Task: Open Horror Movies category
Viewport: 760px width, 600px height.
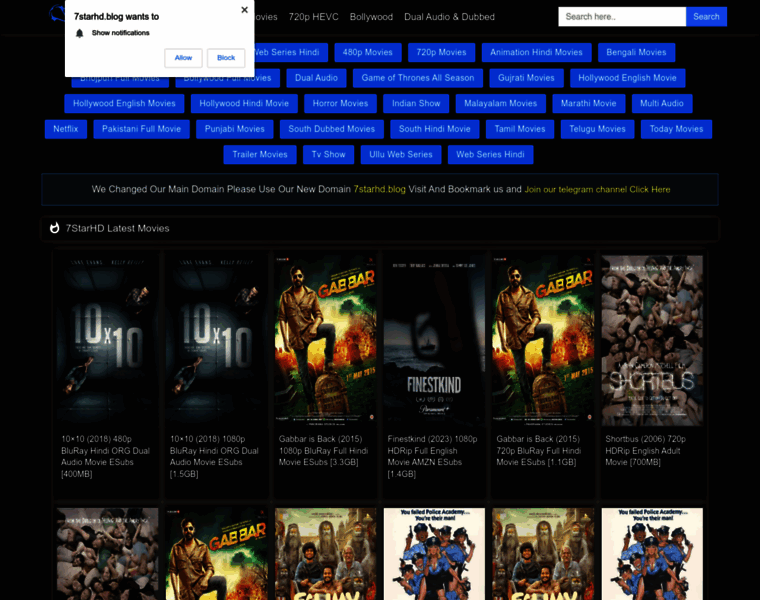Action: 340,104
